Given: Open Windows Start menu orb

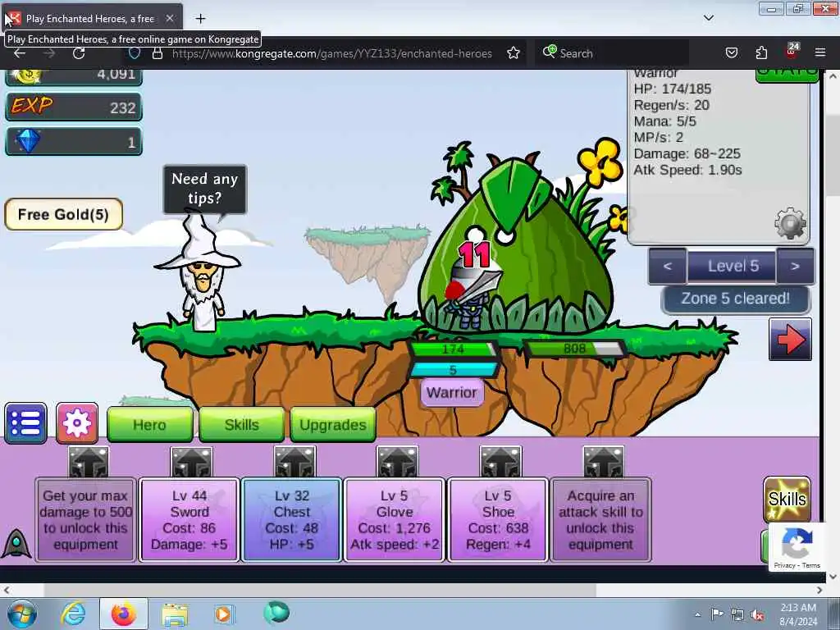Looking at the screenshot, I should [22, 614].
